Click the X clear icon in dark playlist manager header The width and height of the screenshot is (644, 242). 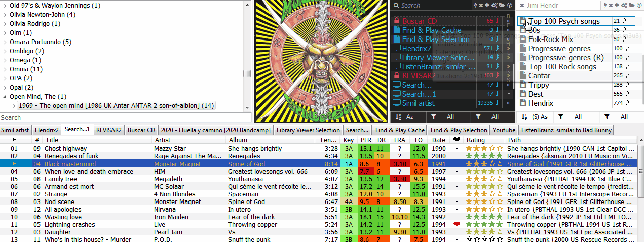tap(482, 5)
